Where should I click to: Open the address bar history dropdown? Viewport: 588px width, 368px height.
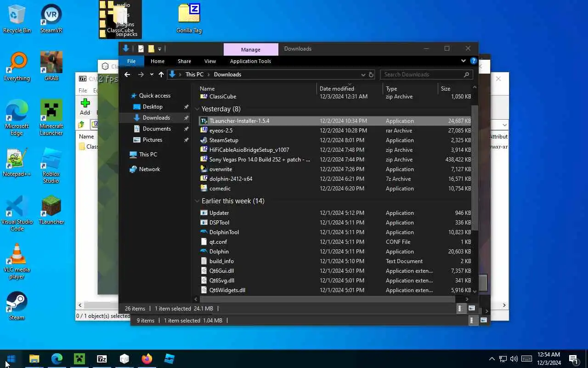(x=363, y=75)
